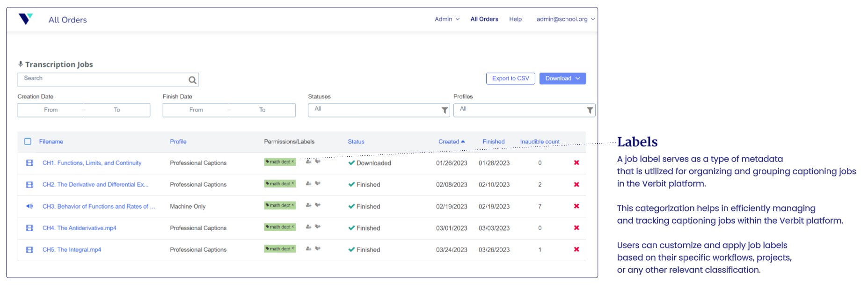Screen dimensions: 868x285
Task: Click the search magnifier icon
Action: pyautogui.click(x=192, y=80)
